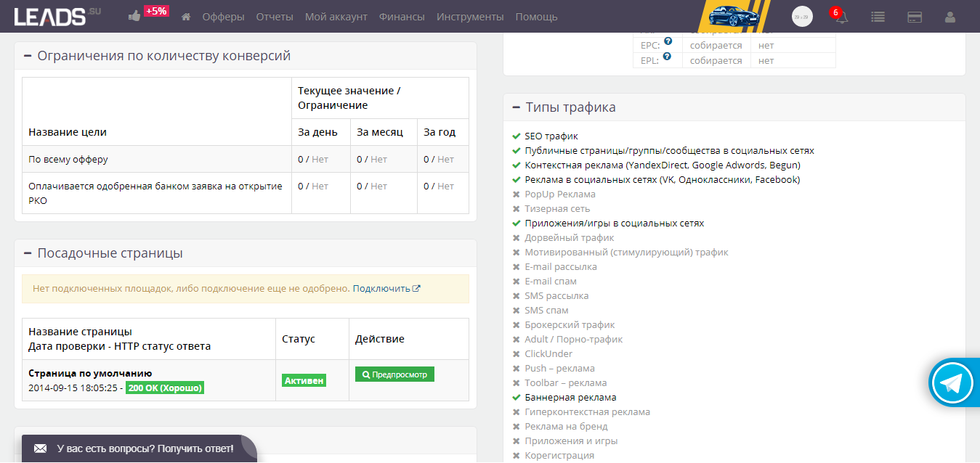Collapse the Типы трафика panel
The image size is (980, 463).
click(x=516, y=107)
